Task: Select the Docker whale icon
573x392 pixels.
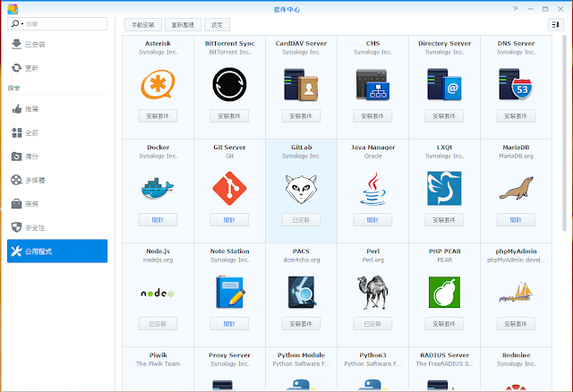Action: [158, 188]
